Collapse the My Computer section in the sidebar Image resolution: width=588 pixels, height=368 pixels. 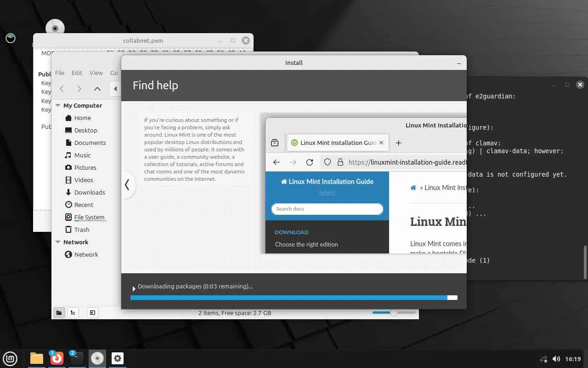58,105
